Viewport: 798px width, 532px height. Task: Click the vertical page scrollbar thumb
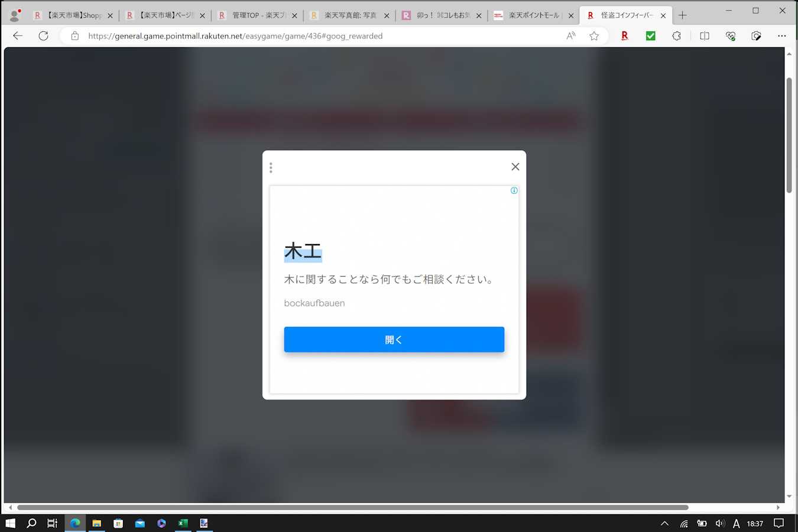coord(789,135)
